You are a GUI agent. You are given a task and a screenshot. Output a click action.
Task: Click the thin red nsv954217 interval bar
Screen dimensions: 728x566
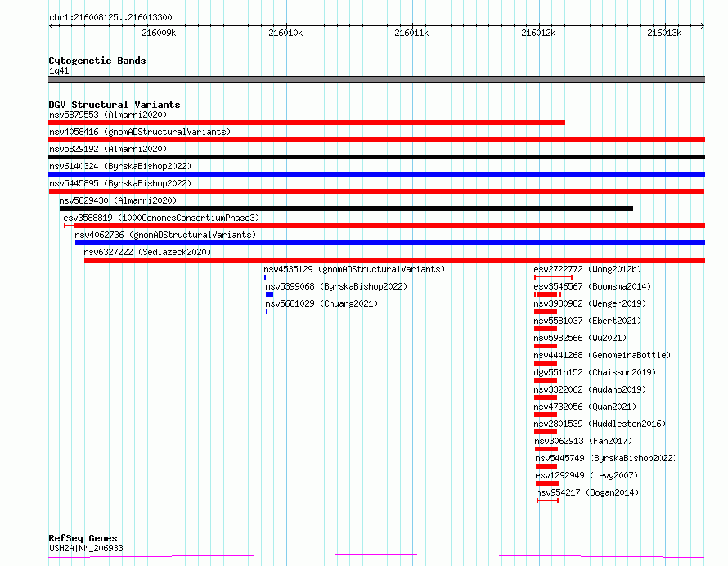click(x=548, y=501)
